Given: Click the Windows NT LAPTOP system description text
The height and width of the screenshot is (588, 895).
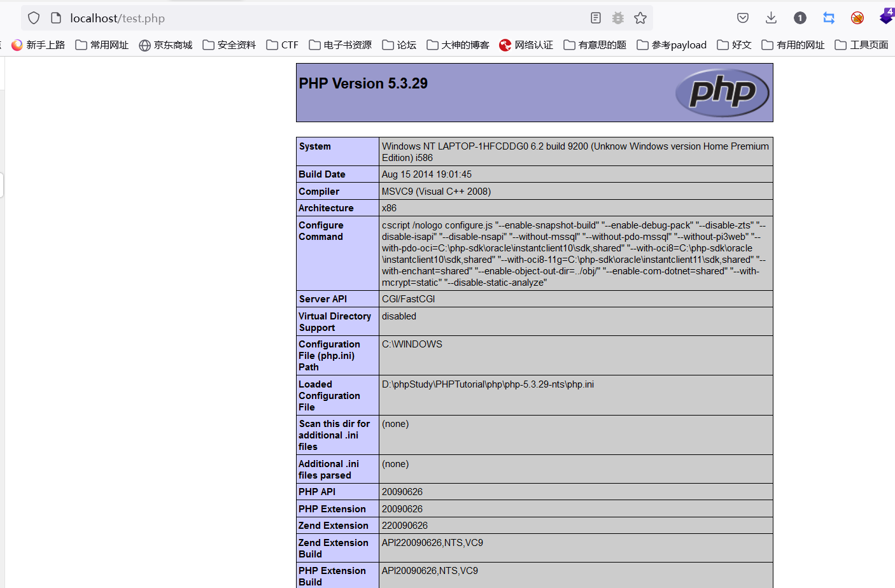Looking at the screenshot, I should pos(575,152).
